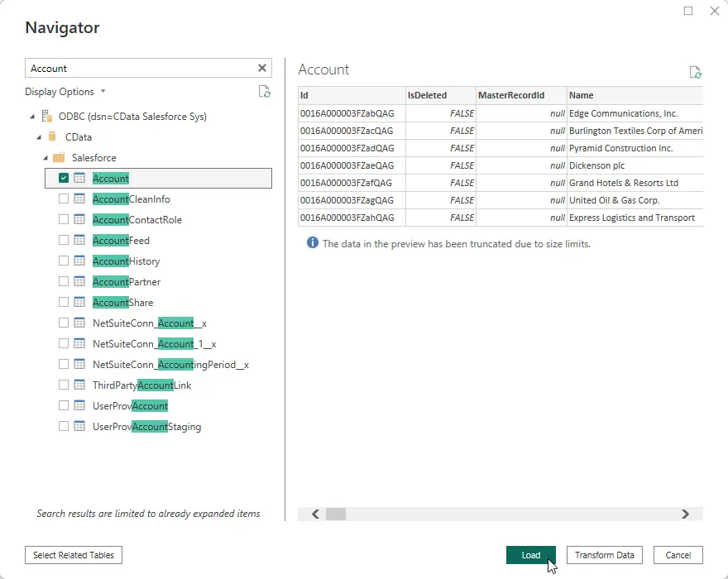This screenshot has height=579, width=728.
Task: Select the ThirdPartyAccountLink table entry
Action: tap(141, 385)
